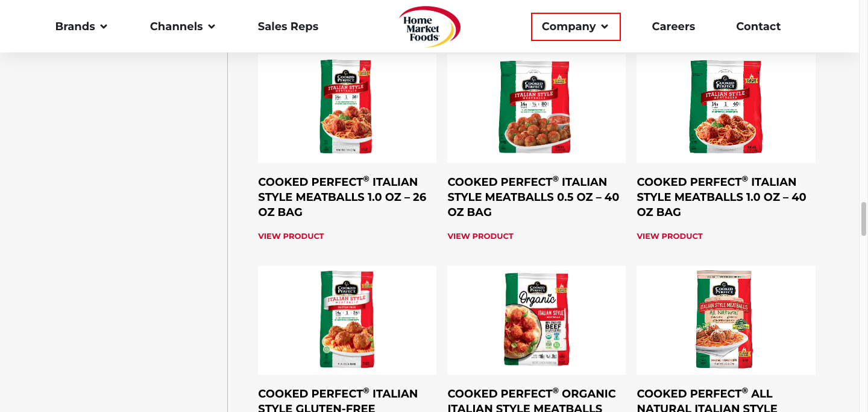
Task: View product for 1.0 oz 26 oz bag
Action: (291, 236)
